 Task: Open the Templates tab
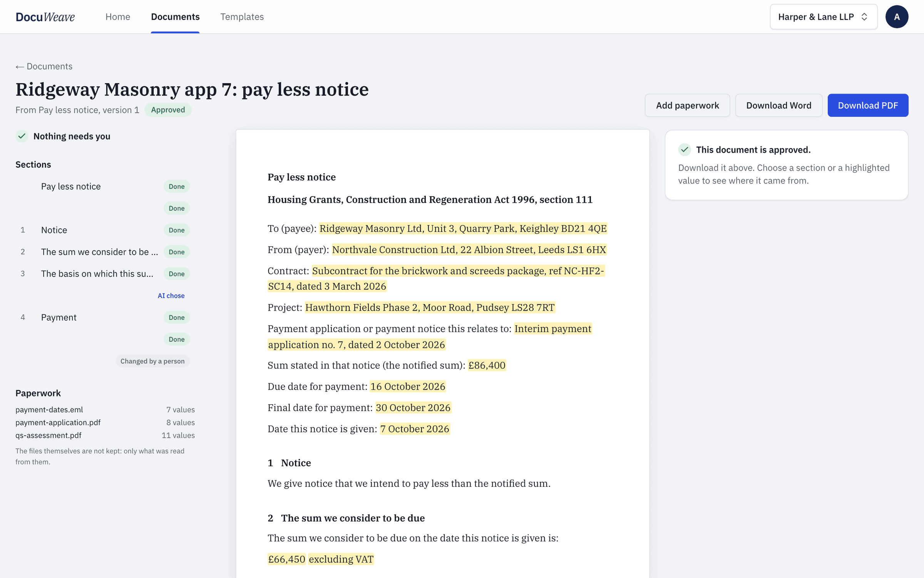tap(242, 17)
